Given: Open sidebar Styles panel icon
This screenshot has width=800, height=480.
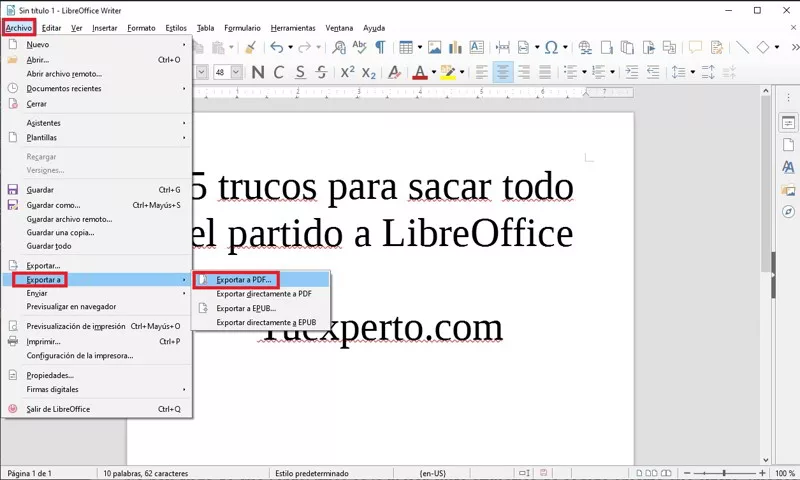Looking at the screenshot, I should (x=788, y=167).
